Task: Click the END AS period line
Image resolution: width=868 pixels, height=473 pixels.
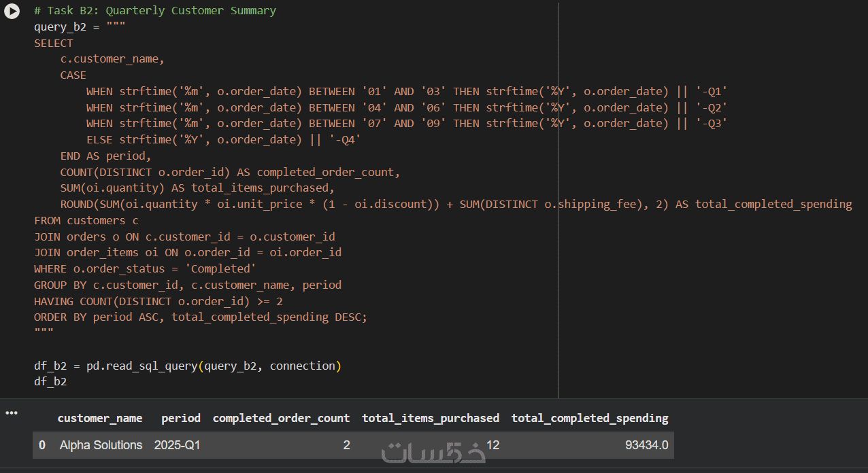Action: coord(105,156)
